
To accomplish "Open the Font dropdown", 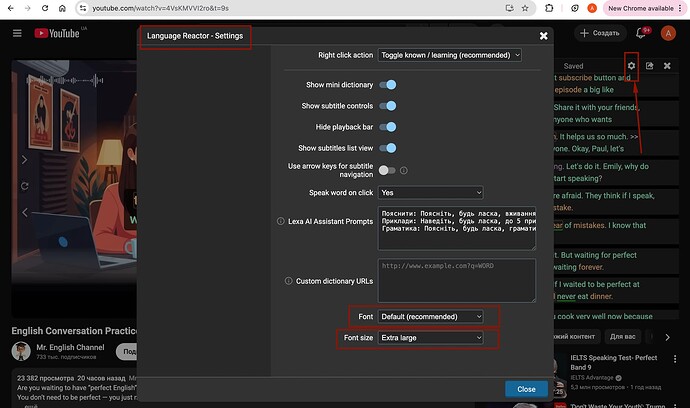I will click(x=430, y=316).
